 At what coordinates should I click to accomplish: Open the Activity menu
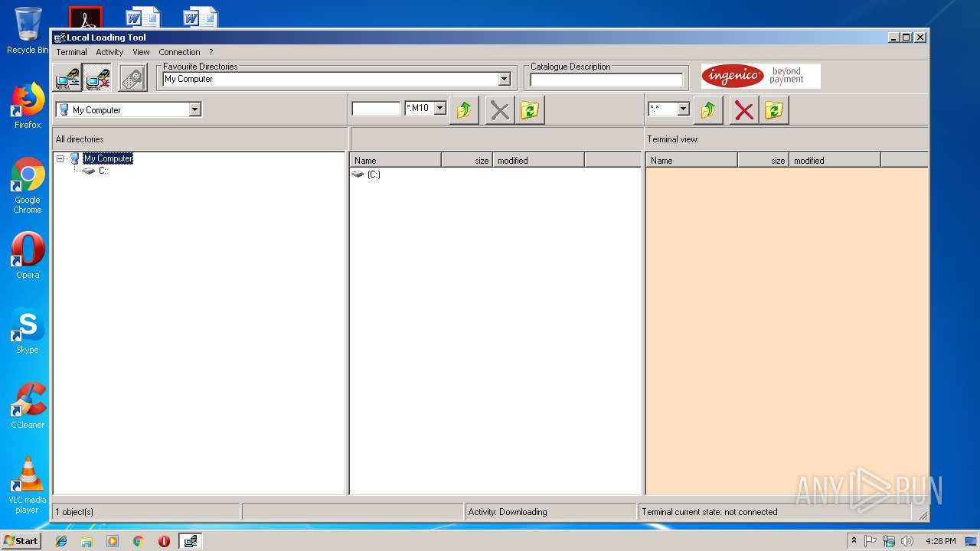click(109, 52)
